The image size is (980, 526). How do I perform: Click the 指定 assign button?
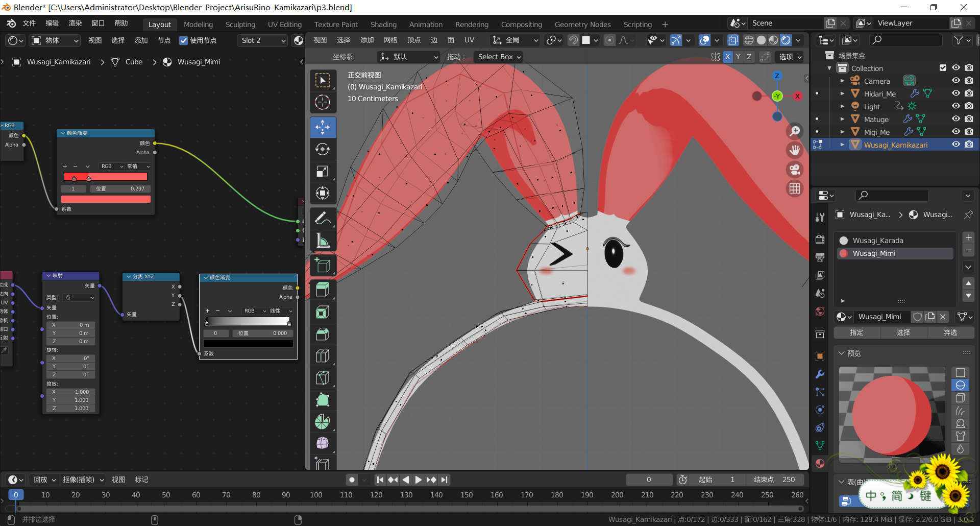point(856,332)
